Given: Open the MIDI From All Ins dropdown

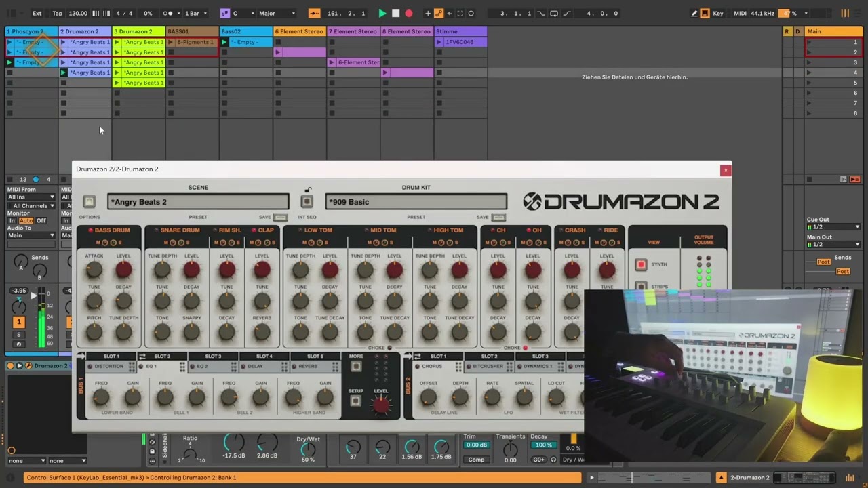Looking at the screenshot, I should (x=31, y=197).
